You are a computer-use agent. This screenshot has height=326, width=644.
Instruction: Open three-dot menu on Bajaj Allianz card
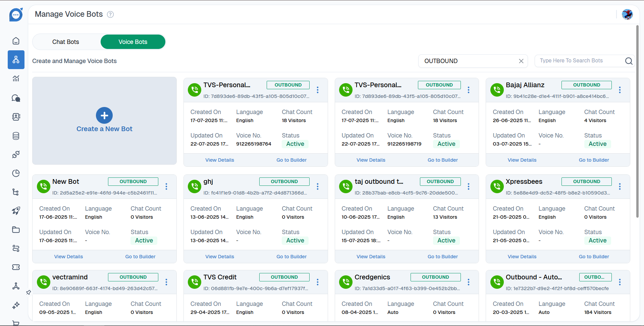[620, 90]
